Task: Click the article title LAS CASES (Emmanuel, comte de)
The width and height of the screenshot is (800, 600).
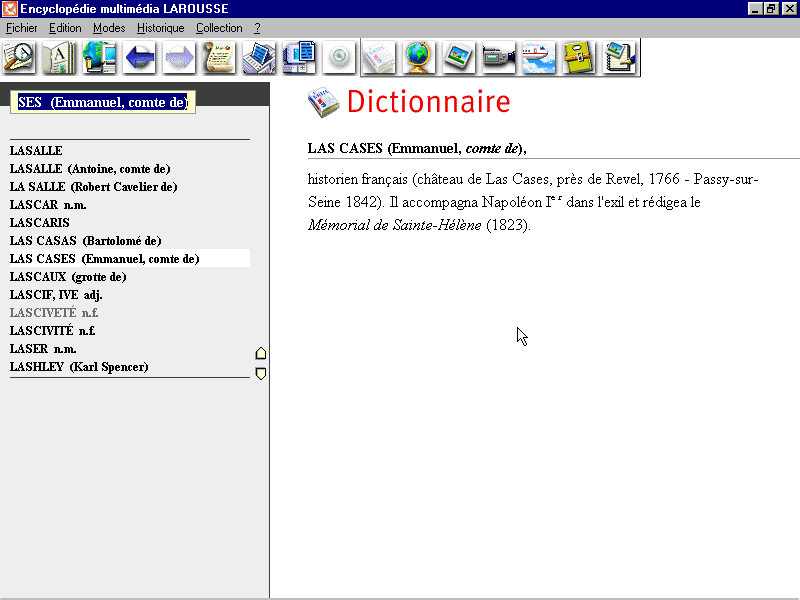Action: coord(417,148)
